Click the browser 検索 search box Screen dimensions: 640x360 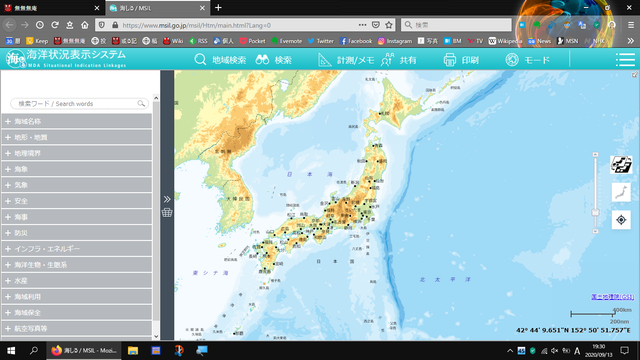456,25
